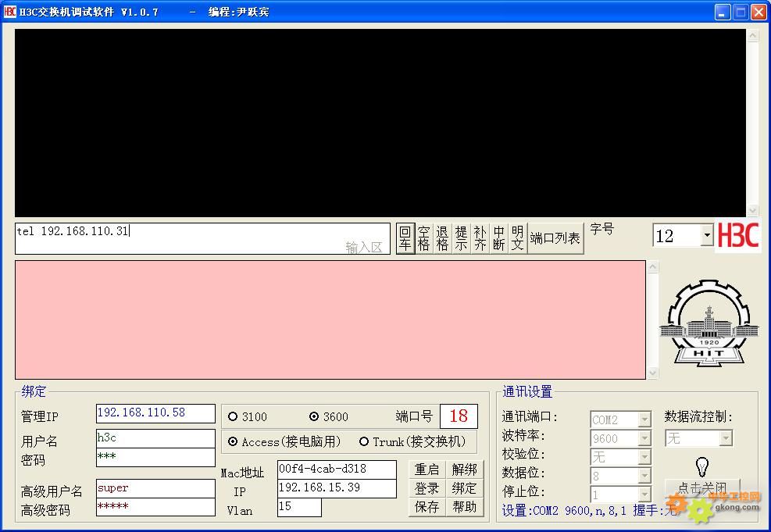Click the IP field showing 192.168.15.39
Screen dimensions: 771x532
click(337, 488)
